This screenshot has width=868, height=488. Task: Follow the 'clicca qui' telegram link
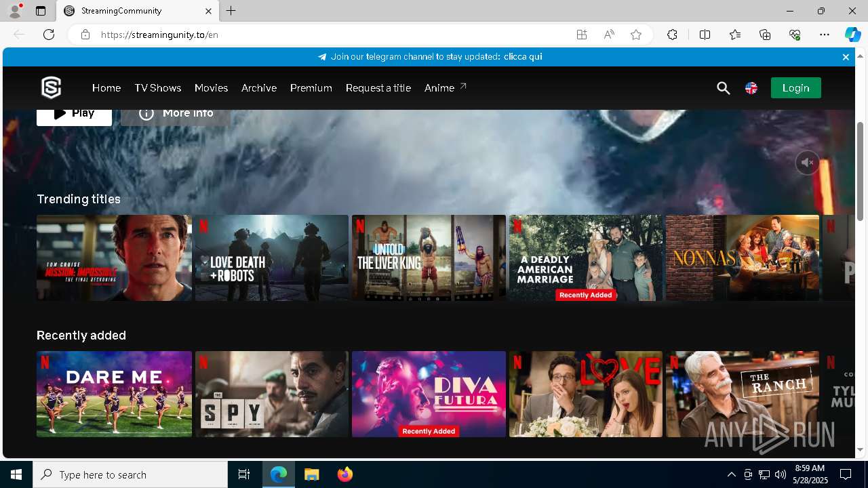click(523, 57)
